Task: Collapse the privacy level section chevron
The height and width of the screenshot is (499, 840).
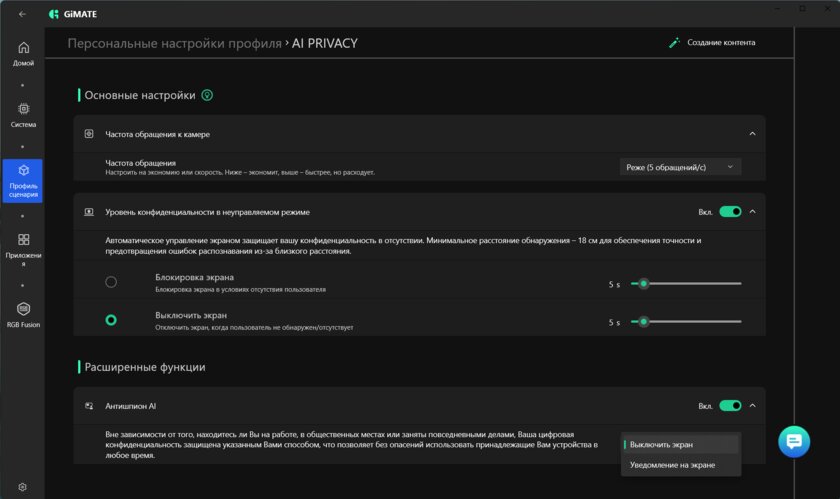Action: tap(752, 212)
